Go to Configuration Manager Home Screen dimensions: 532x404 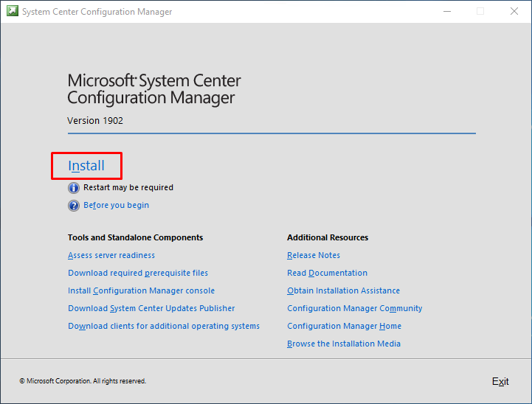[x=344, y=326]
